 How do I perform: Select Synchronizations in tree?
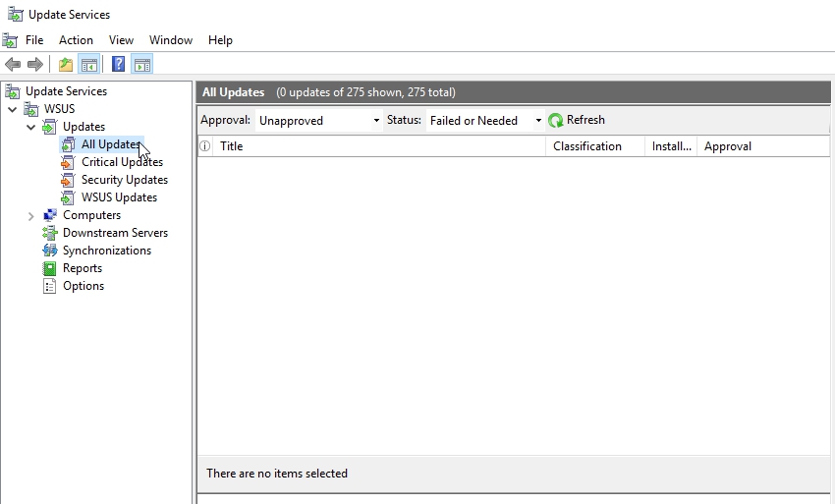tap(106, 251)
